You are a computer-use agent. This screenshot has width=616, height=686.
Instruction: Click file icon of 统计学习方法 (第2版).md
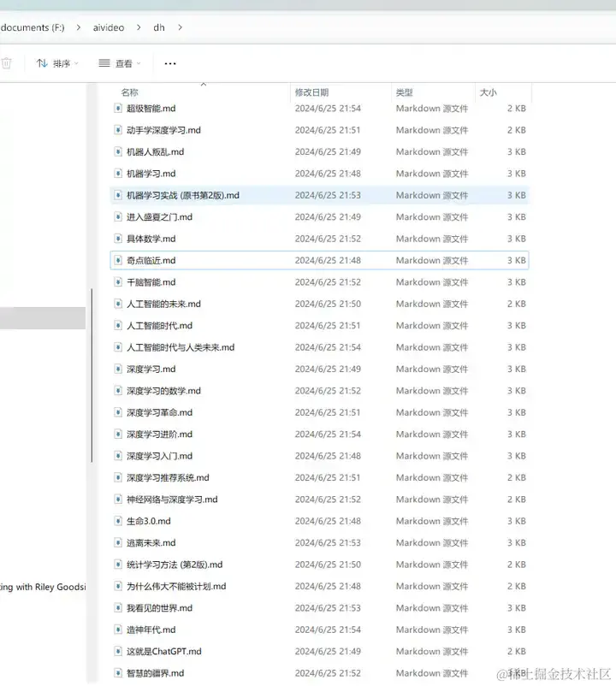pos(118,565)
